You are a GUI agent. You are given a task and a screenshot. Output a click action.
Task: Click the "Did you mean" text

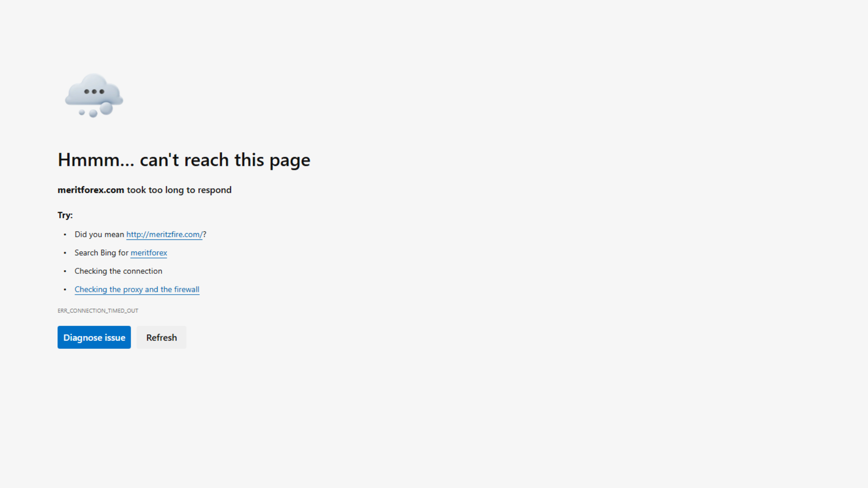coord(99,235)
